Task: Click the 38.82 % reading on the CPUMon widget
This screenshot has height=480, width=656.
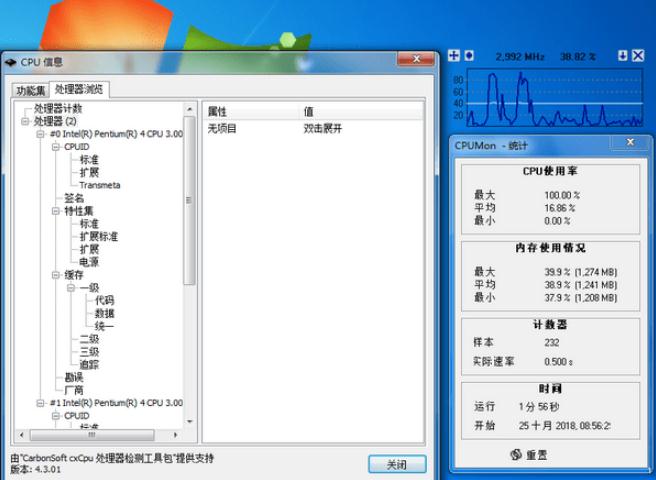Action: [578, 56]
